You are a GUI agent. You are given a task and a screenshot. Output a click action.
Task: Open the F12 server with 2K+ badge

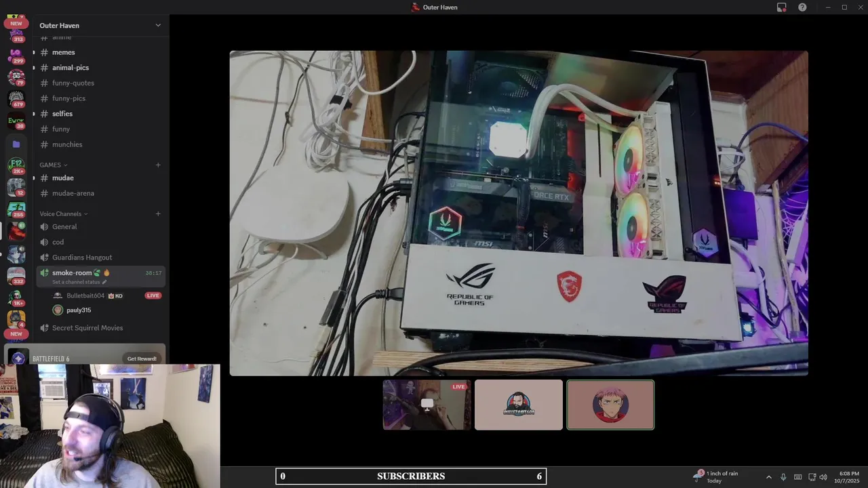click(16, 165)
